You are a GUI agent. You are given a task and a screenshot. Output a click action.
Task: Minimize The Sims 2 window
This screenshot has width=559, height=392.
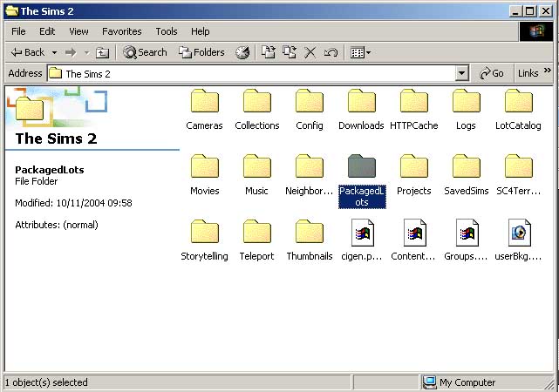pos(515,11)
